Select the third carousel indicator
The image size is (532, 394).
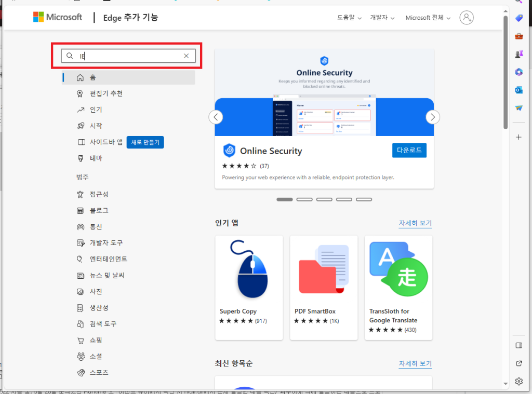pyautogui.click(x=324, y=199)
